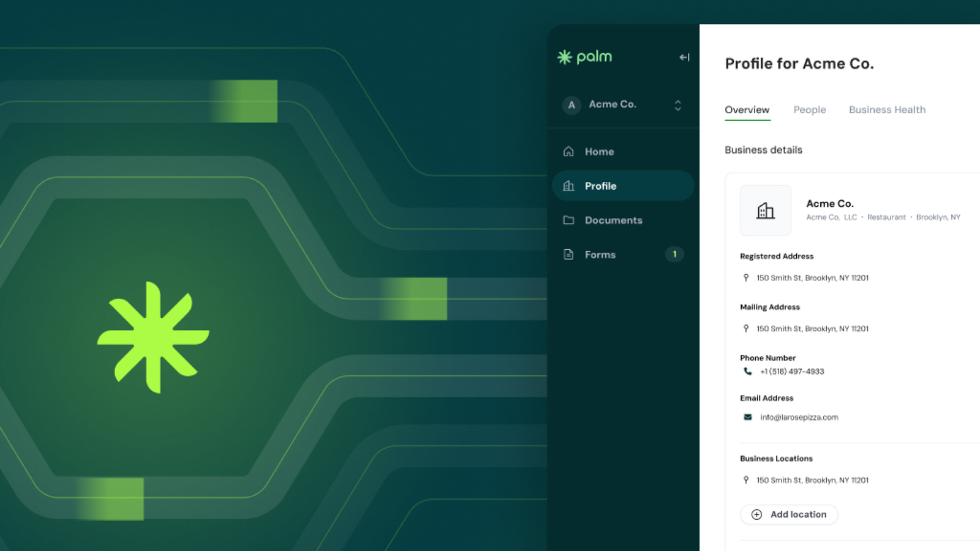Select the Profile sidebar item

point(623,186)
